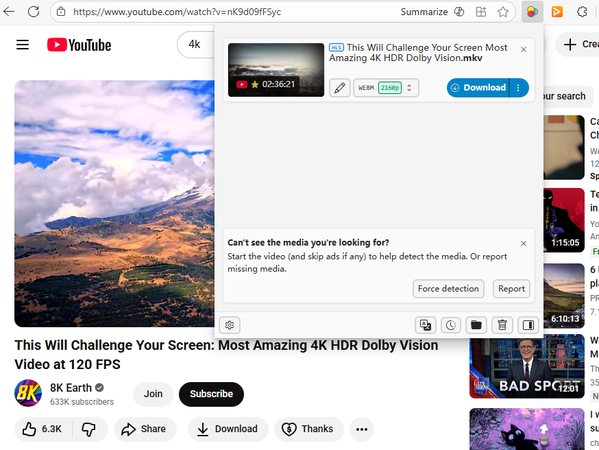Image resolution: width=599 pixels, height=450 pixels.
Task: Click Force detection
Action: [x=448, y=289]
